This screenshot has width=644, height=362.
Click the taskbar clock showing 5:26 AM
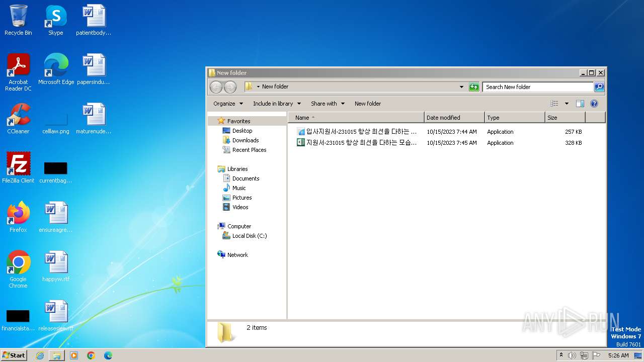click(618, 355)
